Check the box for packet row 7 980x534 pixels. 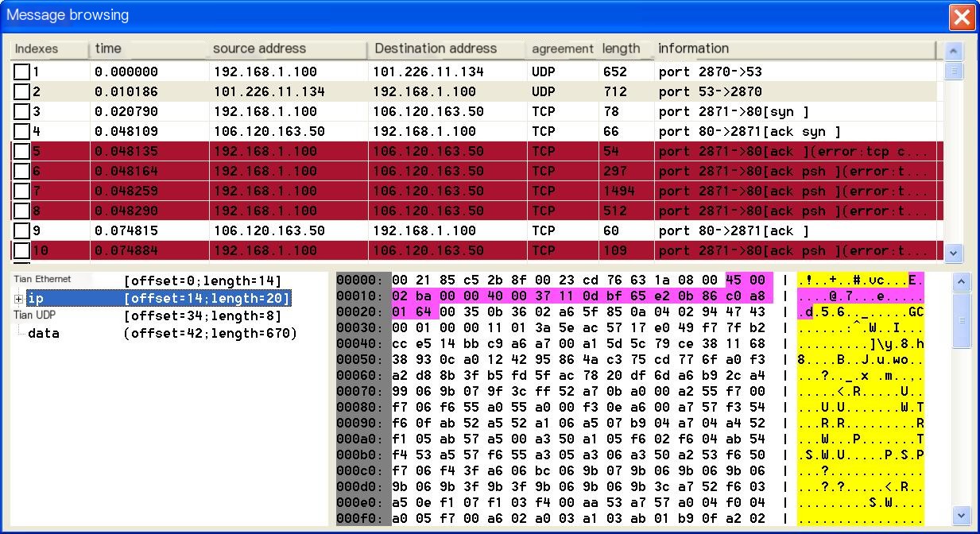tap(21, 192)
